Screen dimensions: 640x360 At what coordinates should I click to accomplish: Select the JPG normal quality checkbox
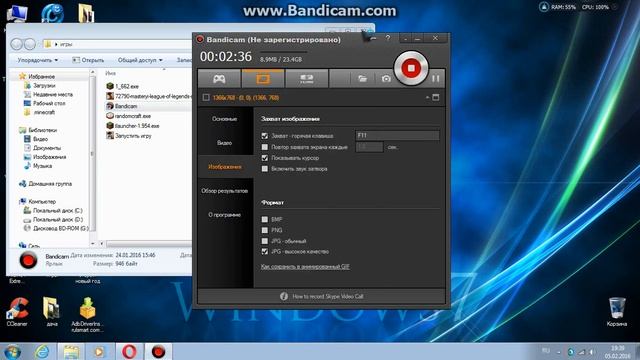[x=264, y=241]
